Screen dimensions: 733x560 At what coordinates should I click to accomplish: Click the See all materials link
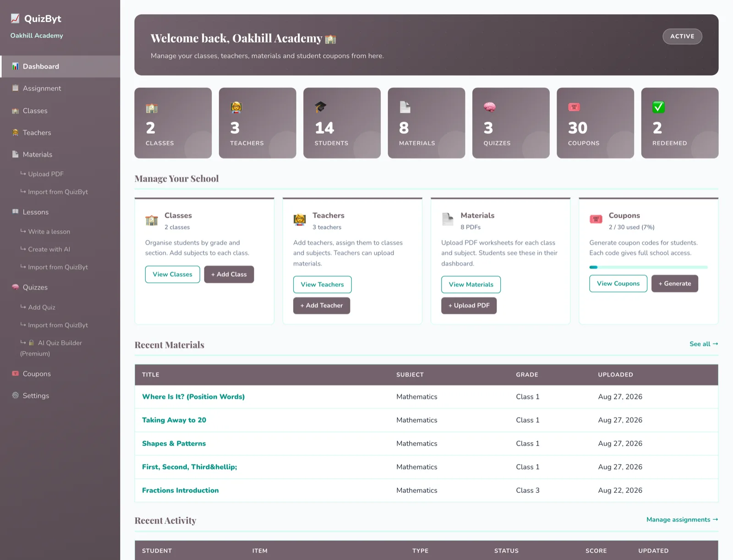click(x=704, y=344)
